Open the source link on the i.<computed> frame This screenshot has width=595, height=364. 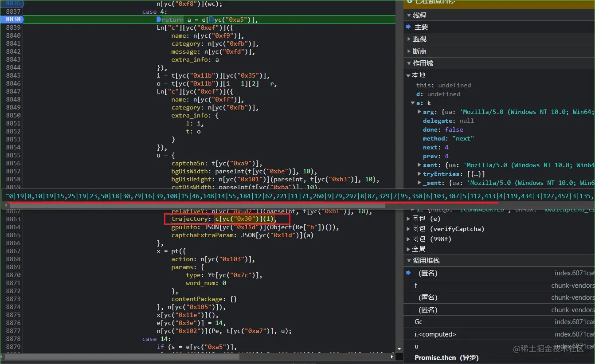click(x=575, y=334)
